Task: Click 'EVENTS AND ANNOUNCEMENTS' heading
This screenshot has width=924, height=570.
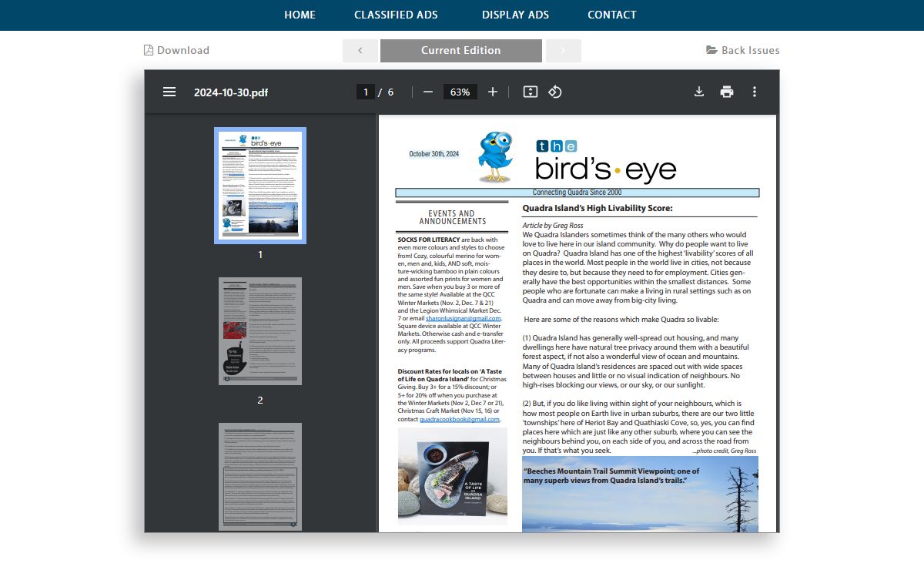Action: tap(453, 217)
